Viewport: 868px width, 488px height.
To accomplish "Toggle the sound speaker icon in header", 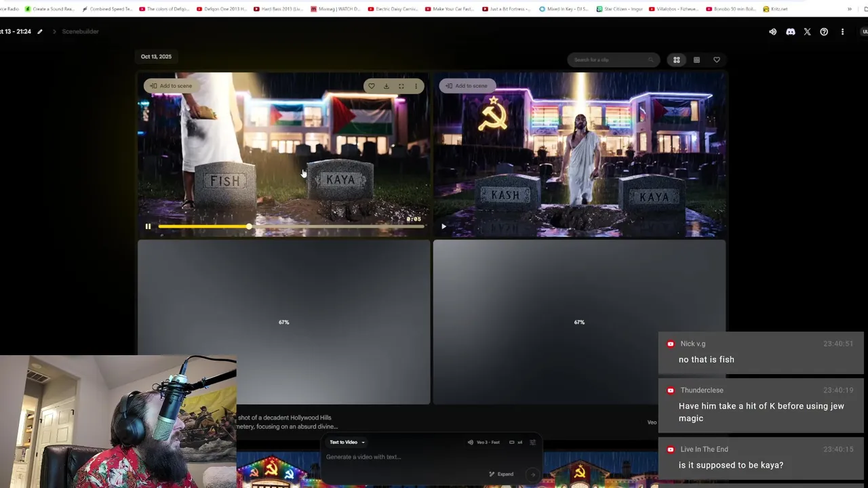I will 772,32.
